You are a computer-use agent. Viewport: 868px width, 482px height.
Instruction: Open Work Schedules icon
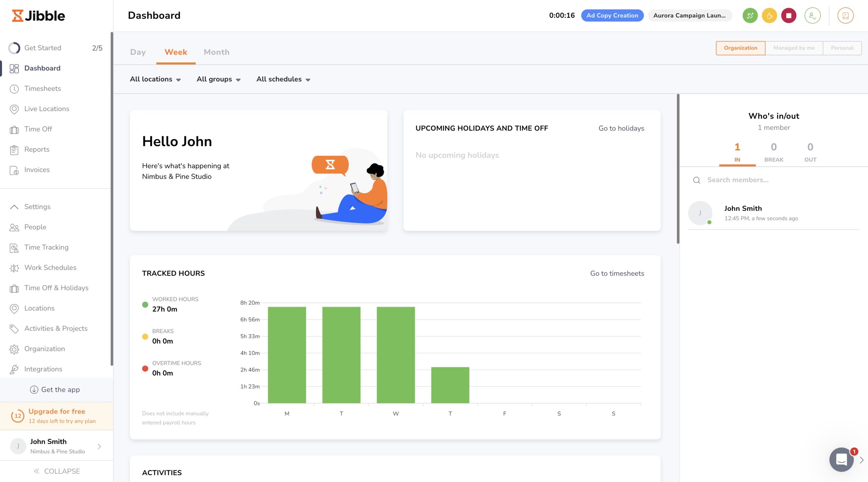click(14, 268)
